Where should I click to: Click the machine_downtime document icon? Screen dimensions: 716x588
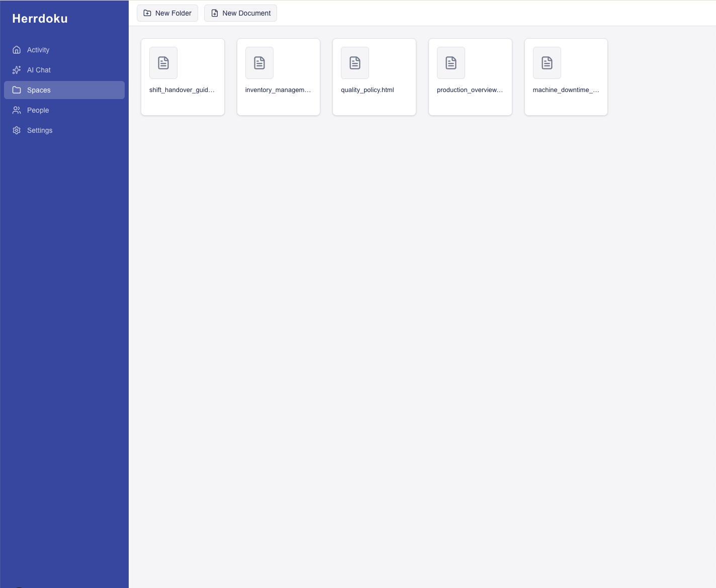click(547, 63)
